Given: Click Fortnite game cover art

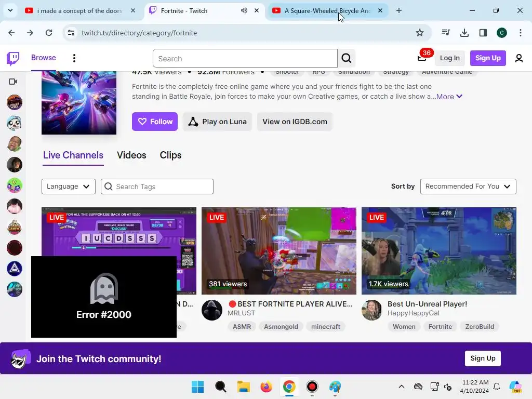Looking at the screenshot, I should click(x=79, y=103).
